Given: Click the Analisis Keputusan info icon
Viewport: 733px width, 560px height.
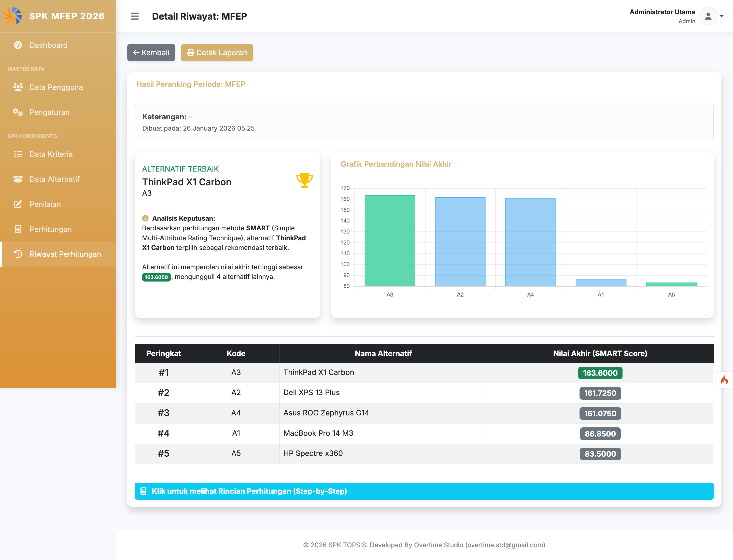Looking at the screenshot, I should 145,218.
